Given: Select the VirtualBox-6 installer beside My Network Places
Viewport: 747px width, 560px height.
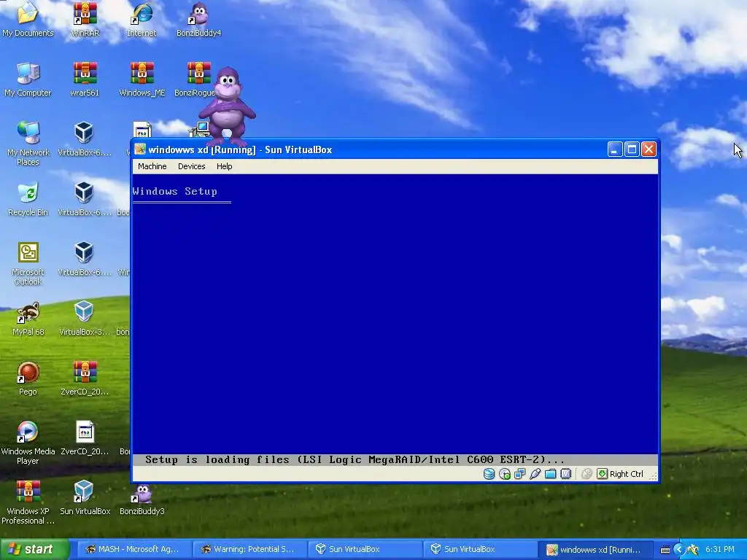Looking at the screenshot, I should pos(85,139).
